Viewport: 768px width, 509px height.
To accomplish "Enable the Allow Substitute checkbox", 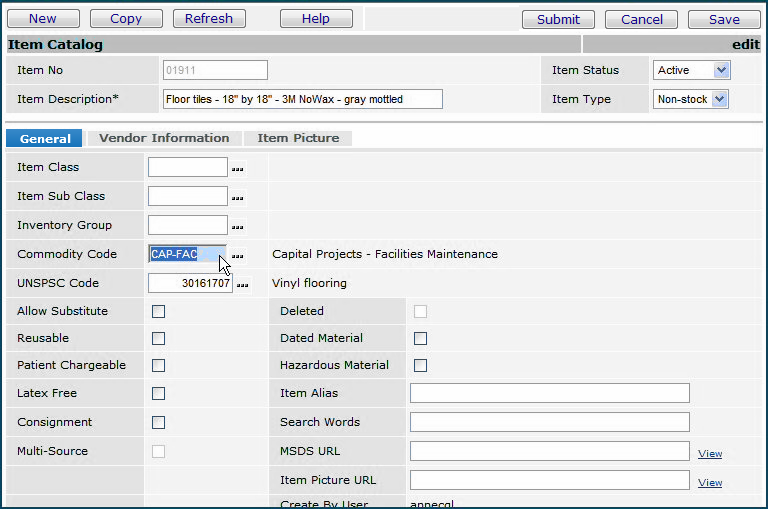I will (158, 311).
